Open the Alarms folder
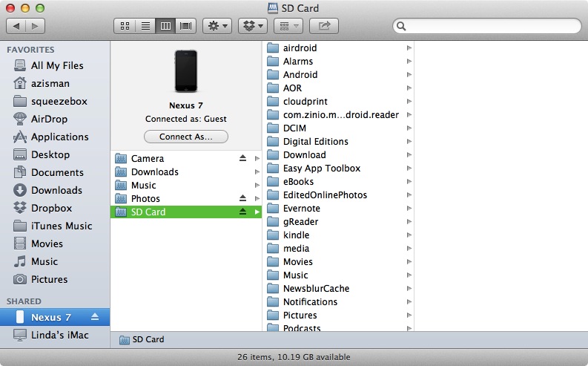The height and width of the screenshot is (366, 588). pyautogui.click(x=340, y=61)
